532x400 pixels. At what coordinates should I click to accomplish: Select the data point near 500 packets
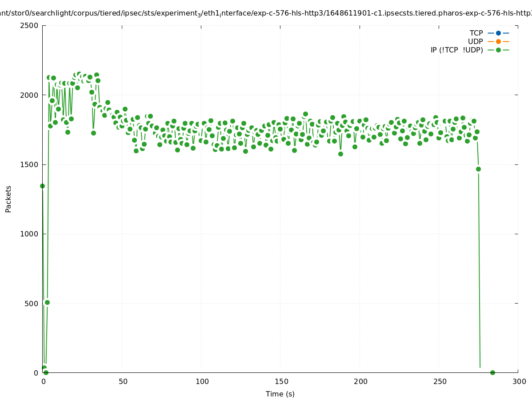coord(47,302)
